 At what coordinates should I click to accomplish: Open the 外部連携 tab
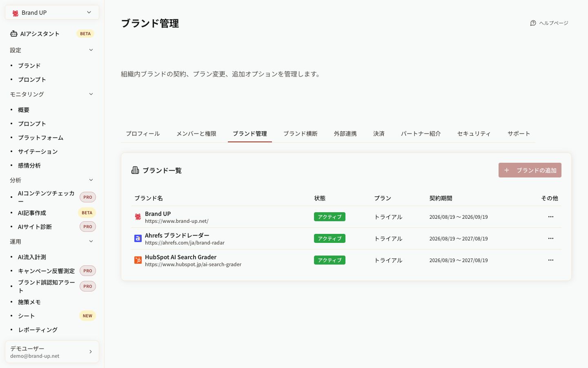tap(345, 134)
